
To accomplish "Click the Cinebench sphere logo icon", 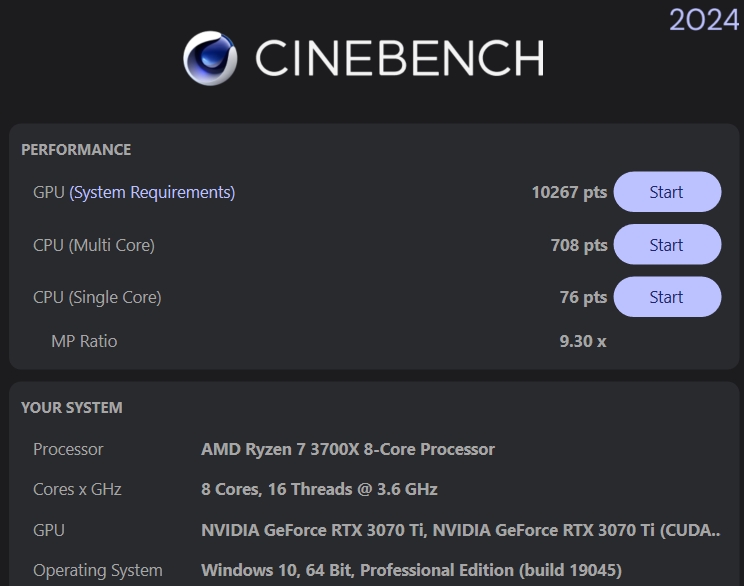I will pyautogui.click(x=210, y=58).
